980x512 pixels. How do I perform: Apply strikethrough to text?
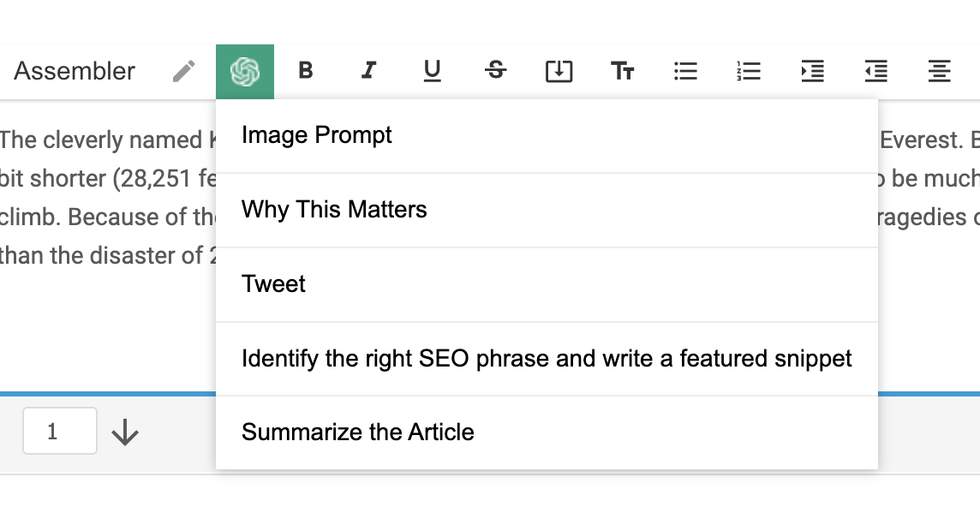pos(495,71)
